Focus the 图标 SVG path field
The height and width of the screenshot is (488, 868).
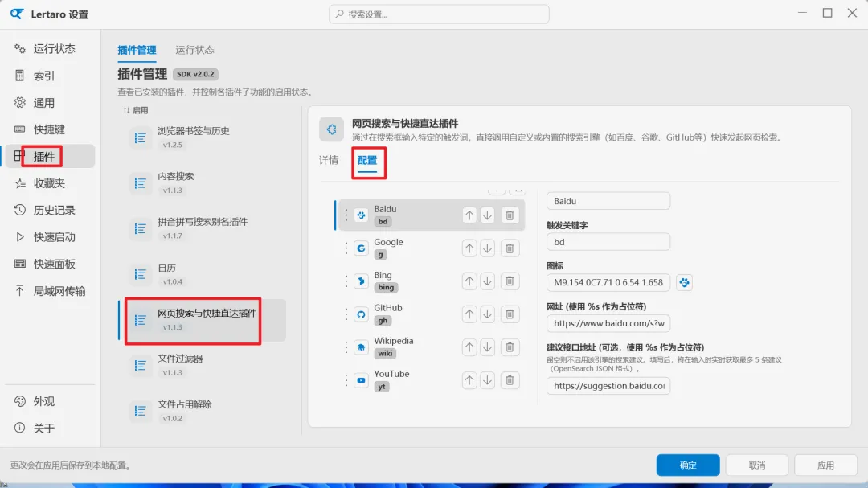pos(608,282)
